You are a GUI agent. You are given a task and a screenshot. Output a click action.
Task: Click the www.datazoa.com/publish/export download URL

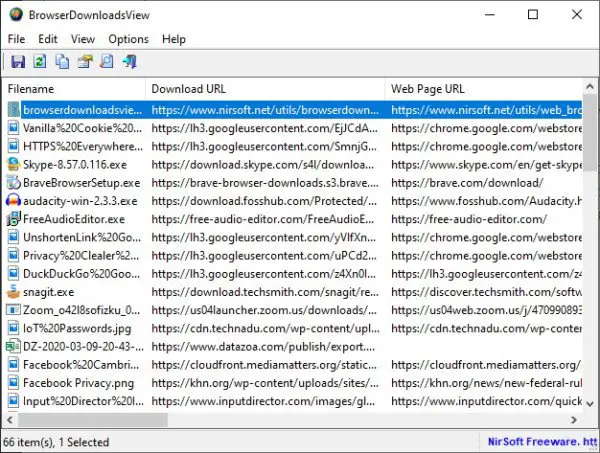[x=263, y=347]
